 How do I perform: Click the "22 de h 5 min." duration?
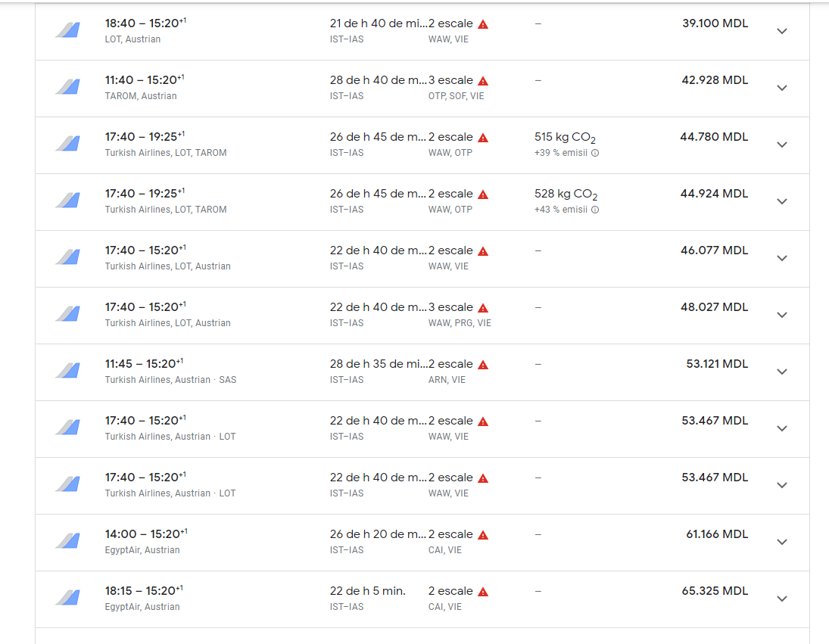coord(367,591)
